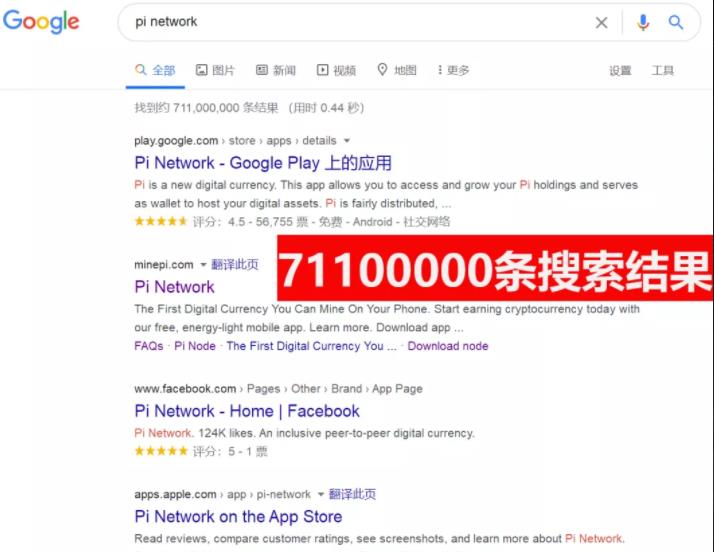Start voice search with microphone icon

coord(643,22)
